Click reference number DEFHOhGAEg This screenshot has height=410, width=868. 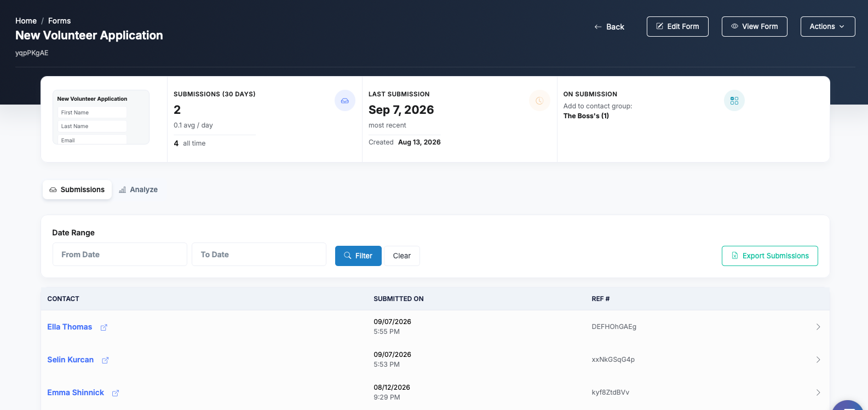[614, 327]
